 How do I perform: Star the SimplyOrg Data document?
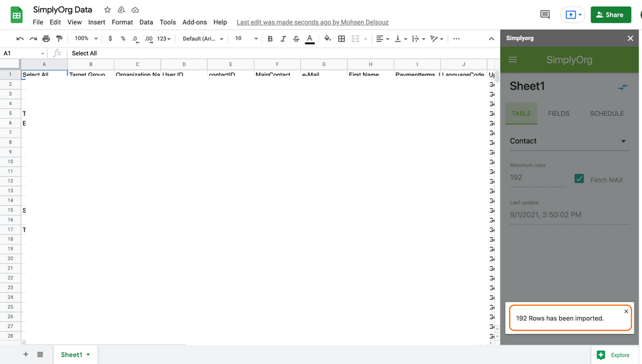tap(107, 10)
